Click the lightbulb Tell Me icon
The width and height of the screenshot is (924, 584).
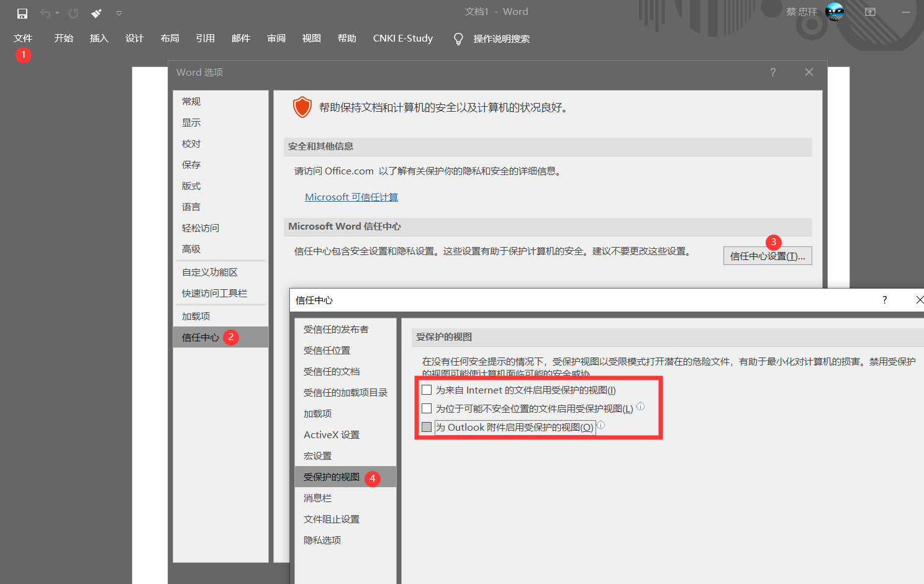(458, 38)
